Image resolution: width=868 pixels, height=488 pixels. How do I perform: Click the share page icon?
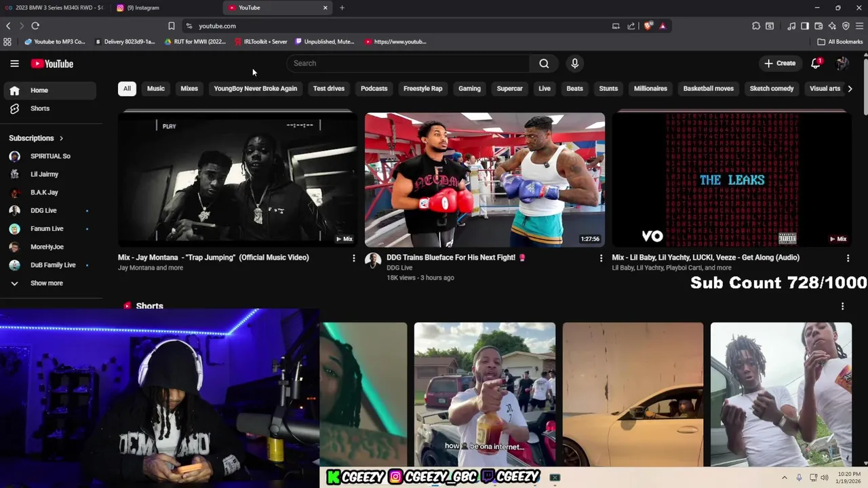[x=631, y=26]
